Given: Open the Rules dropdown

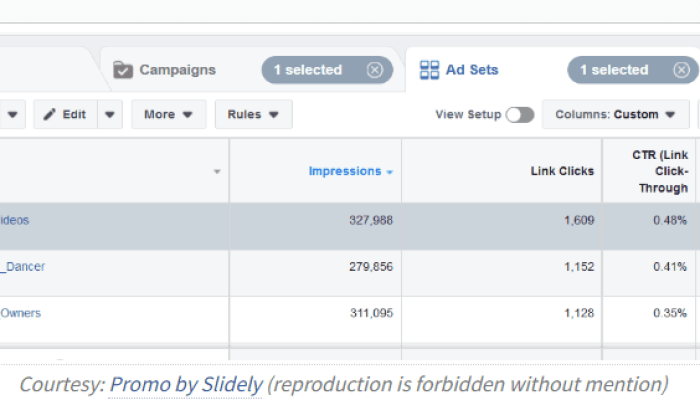Looking at the screenshot, I should 253,114.
